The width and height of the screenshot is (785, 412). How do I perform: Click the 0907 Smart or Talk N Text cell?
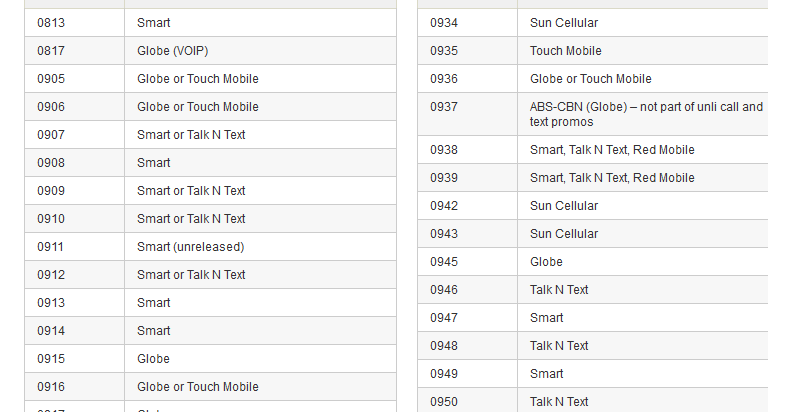(260, 135)
